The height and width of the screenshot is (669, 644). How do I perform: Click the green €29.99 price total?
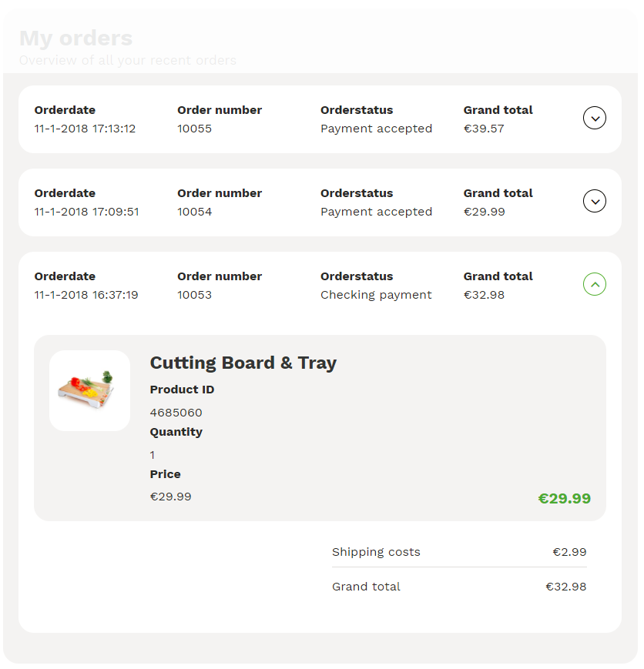point(564,498)
